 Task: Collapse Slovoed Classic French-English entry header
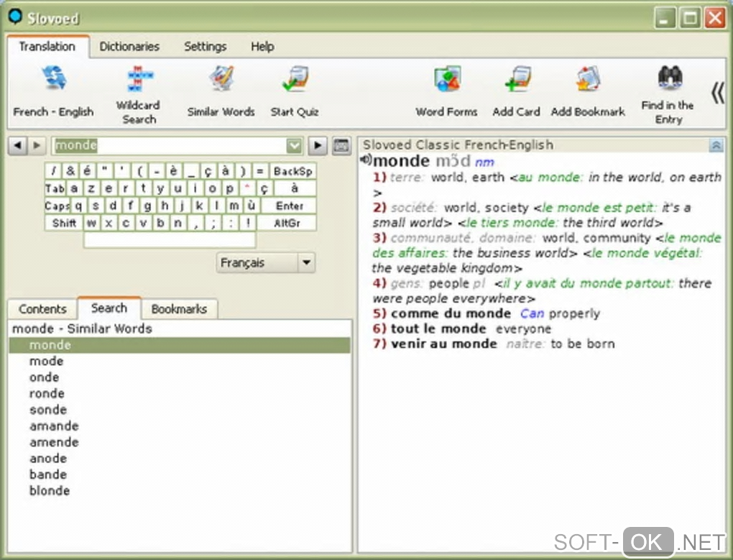point(716,145)
